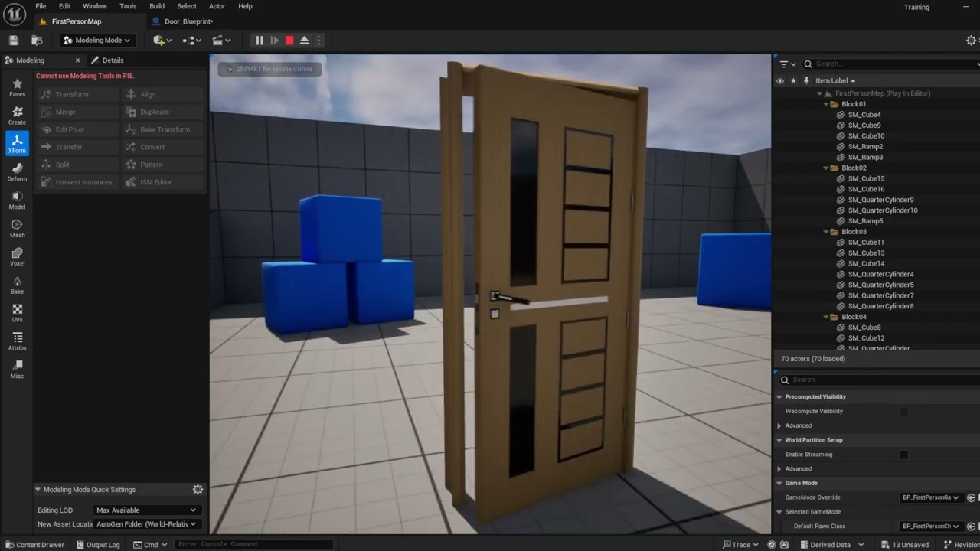Click the Edit Pivot tool button
The width and height of the screenshot is (980, 551).
point(77,129)
